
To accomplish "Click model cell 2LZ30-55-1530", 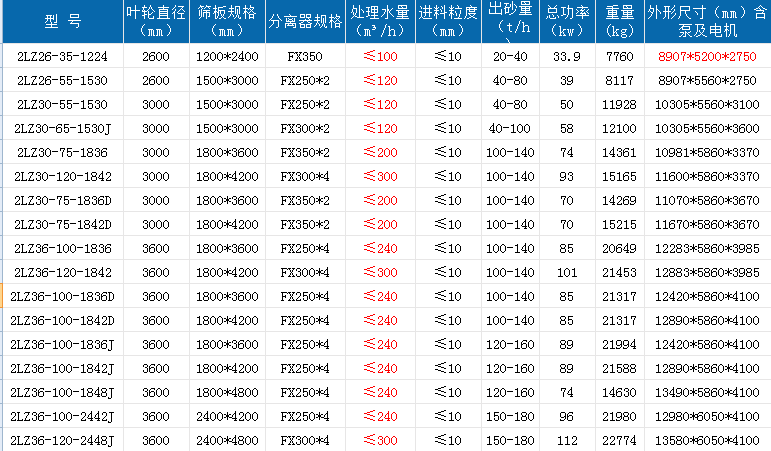I will [63, 104].
